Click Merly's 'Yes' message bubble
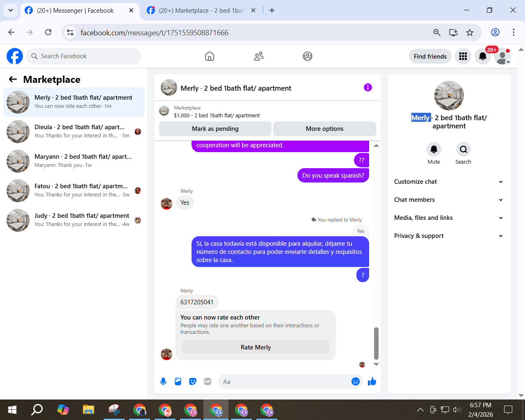Image resolution: width=525 pixels, height=420 pixels. (185, 203)
